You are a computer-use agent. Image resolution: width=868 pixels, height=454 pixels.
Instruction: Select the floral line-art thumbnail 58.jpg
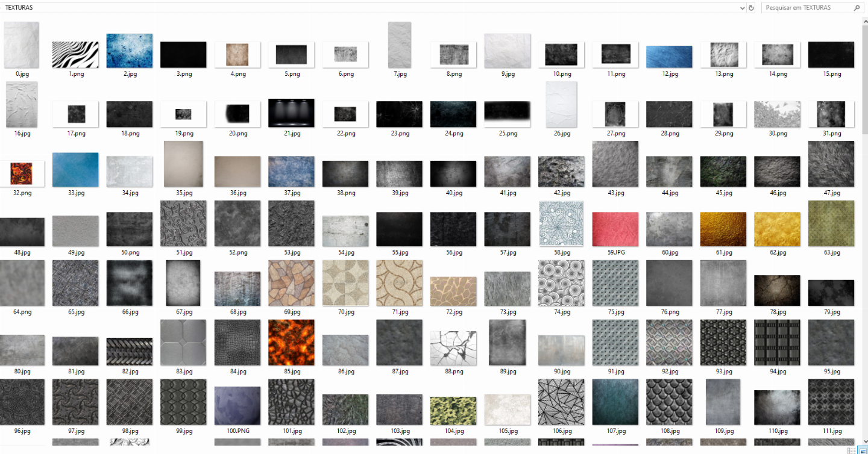click(561, 223)
